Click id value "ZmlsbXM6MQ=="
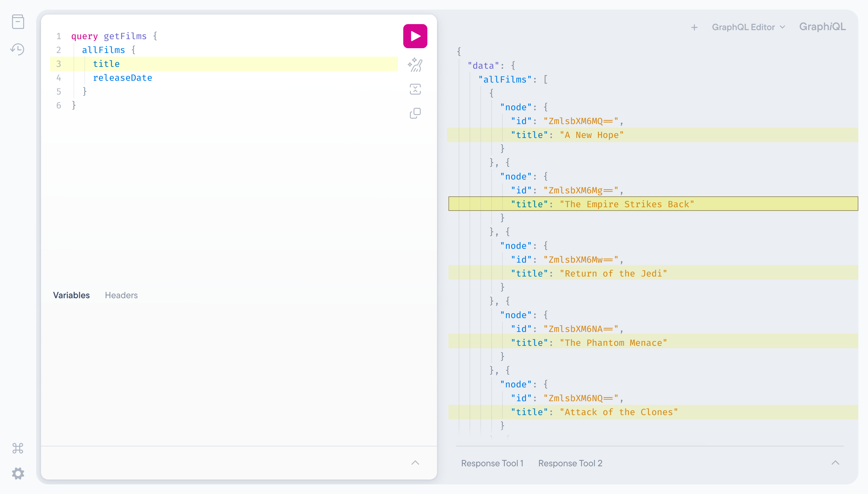Screen dimensions: 868x494 click(581, 121)
